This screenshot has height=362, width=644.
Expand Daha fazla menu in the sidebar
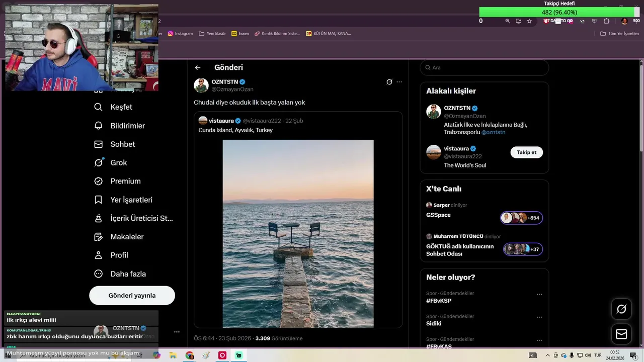120,274
